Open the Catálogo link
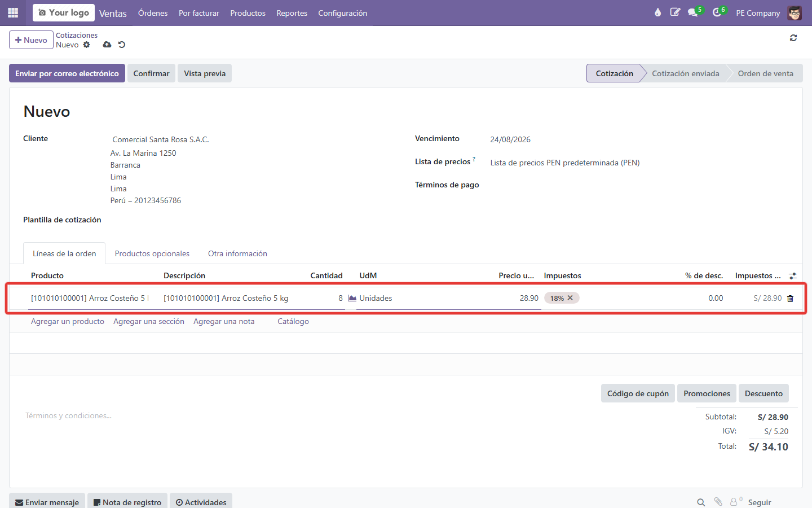Screen dimensions: 812x508 [293, 321]
